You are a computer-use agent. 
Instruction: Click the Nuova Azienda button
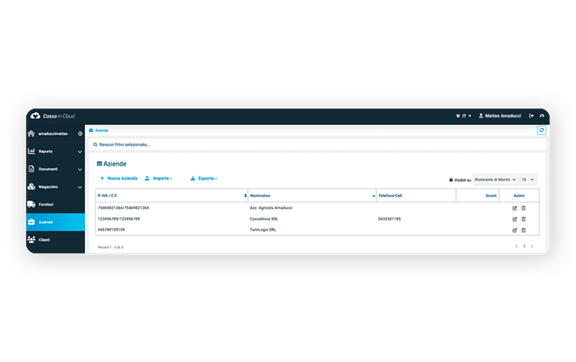(119, 178)
